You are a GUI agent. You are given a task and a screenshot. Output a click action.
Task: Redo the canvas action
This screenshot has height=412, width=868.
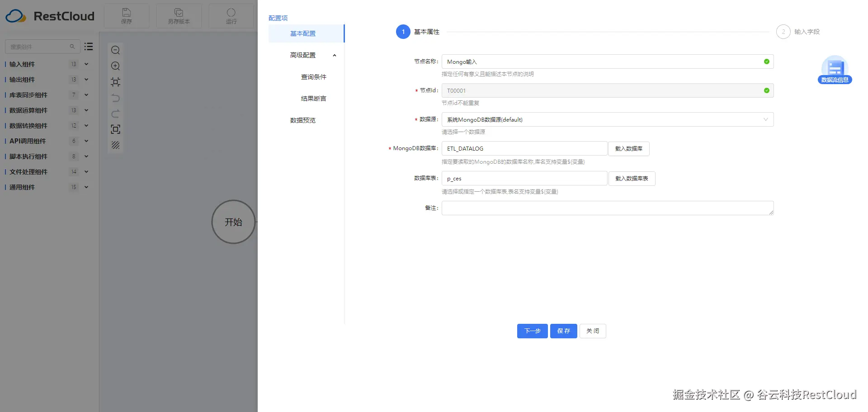point(116,114)
